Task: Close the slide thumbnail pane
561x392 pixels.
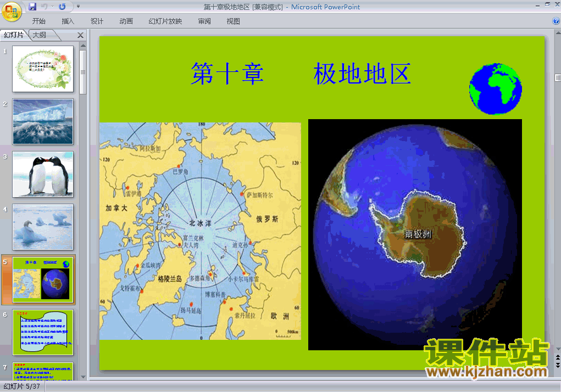Action: pos(81,35)
